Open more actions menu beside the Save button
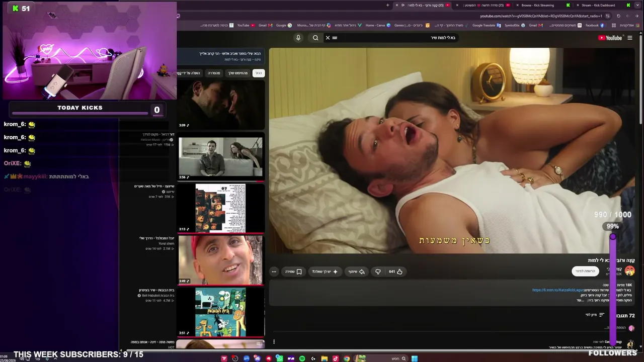644x362 pixels. click(274, 271)
